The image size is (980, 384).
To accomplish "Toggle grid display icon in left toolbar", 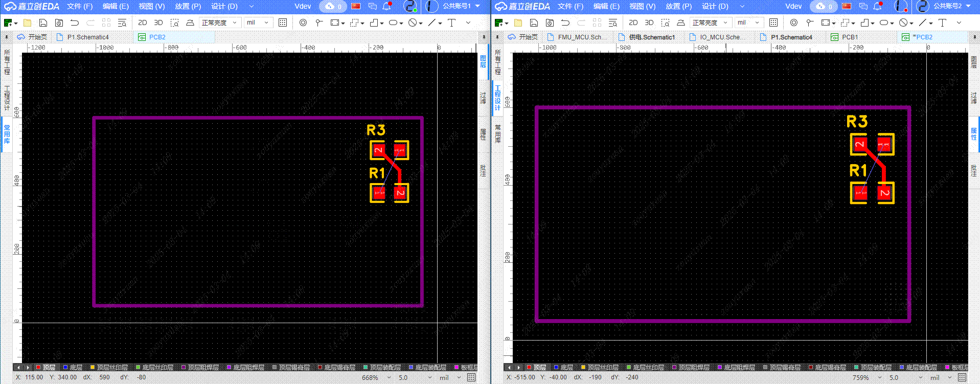I will [283, 22].
